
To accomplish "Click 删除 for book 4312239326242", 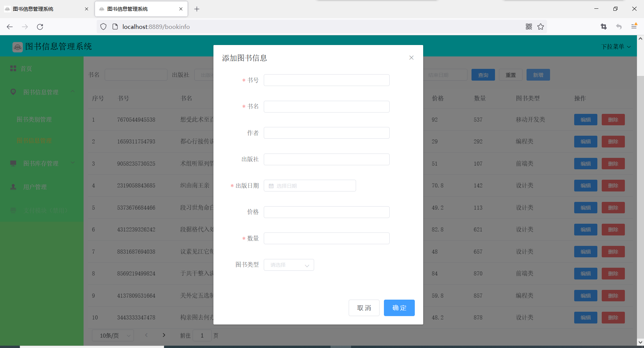I will pos(613,229).
